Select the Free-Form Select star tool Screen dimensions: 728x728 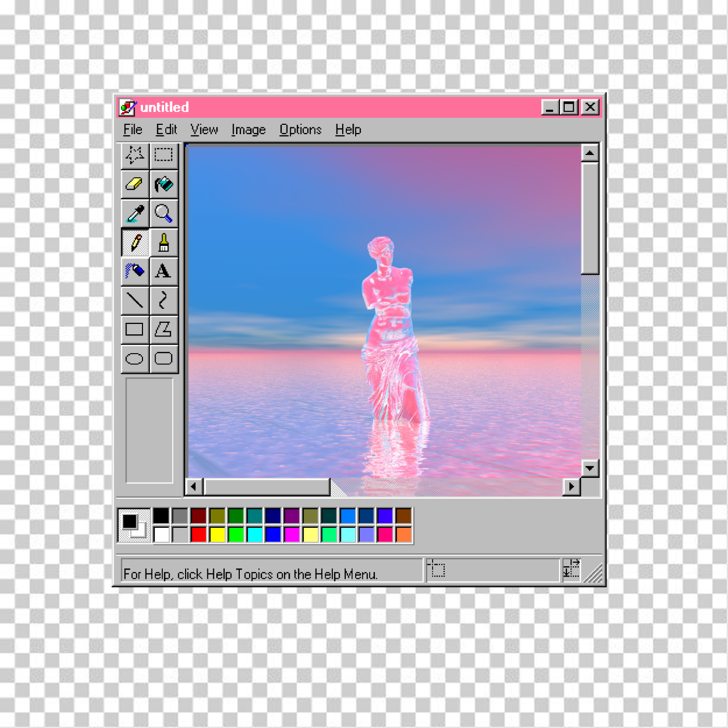pyautogui.click(x=135, y=155)
